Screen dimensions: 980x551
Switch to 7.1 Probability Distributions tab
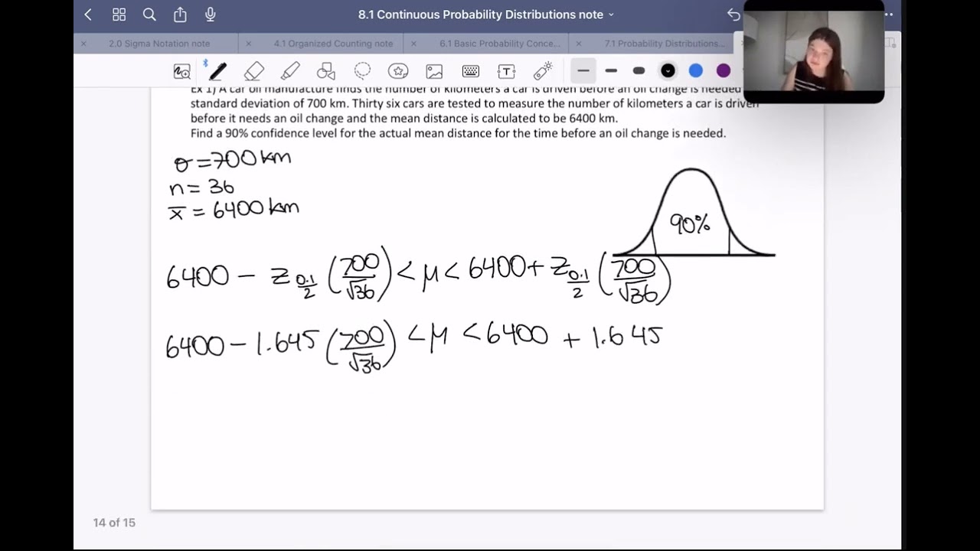coord(664,44)
